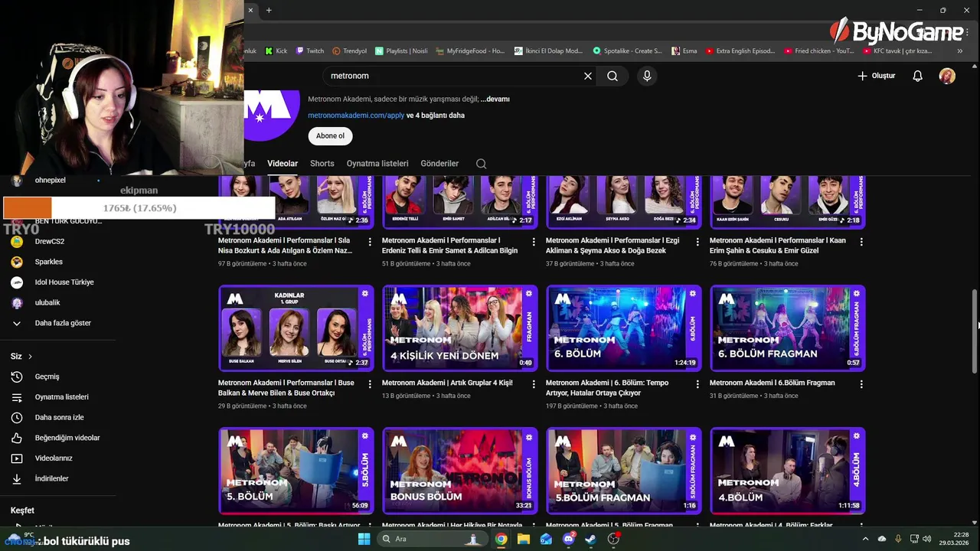Search within the channel using the magnifier
Image resolution: width=980 pixels, height=551 pixels.
click(x=481, y=164)
